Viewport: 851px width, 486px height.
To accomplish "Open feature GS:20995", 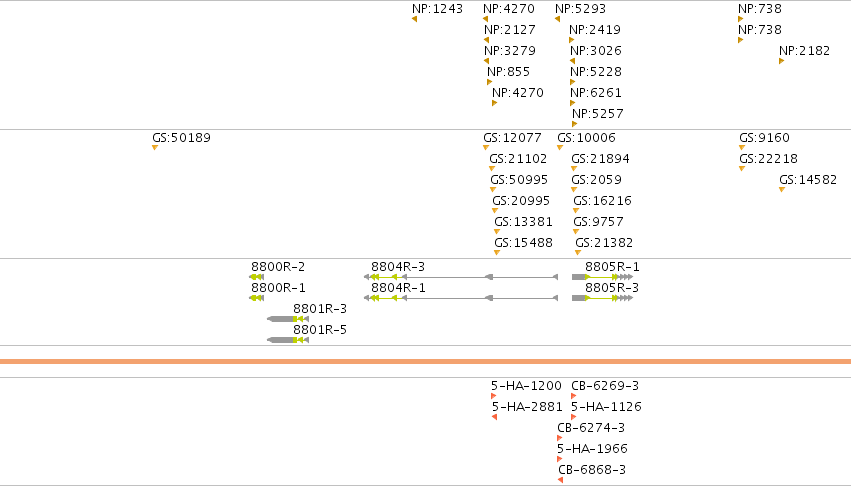I will [x=521, y=201].
